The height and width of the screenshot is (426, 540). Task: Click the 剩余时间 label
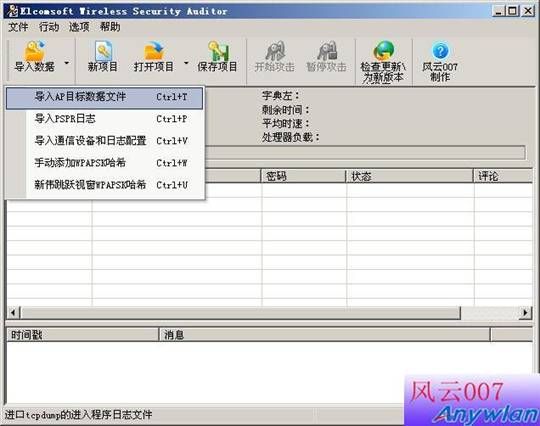[x=286, y=110]
